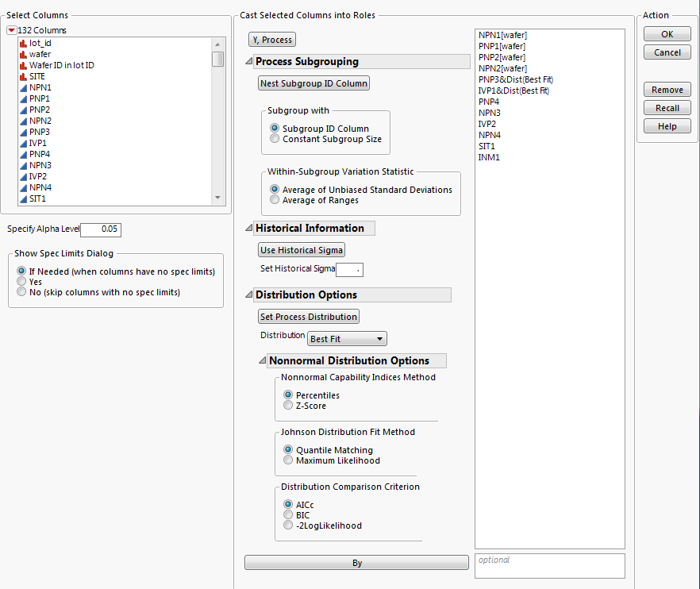Image resolution: width=700 pixels, height=589 pixels.
Task: Select the SIT1 column icon
Action: coord(23,198)
